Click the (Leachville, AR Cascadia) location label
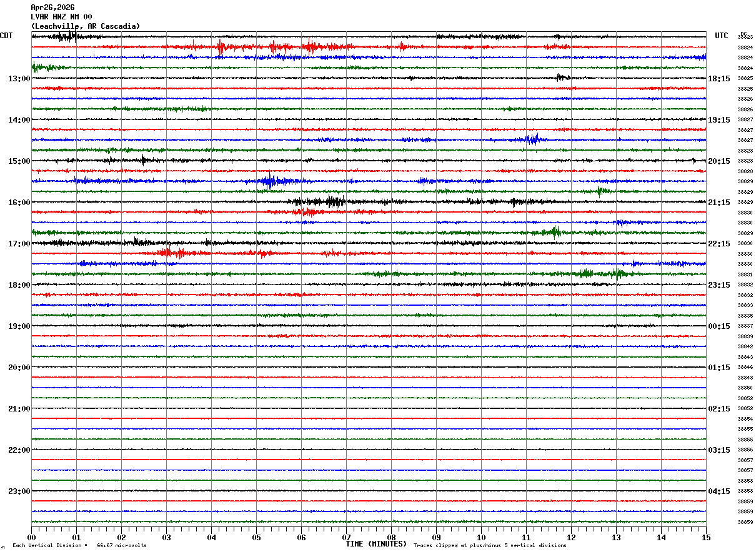756x554 pixels. pyautogui.click(x=86, y=26)
